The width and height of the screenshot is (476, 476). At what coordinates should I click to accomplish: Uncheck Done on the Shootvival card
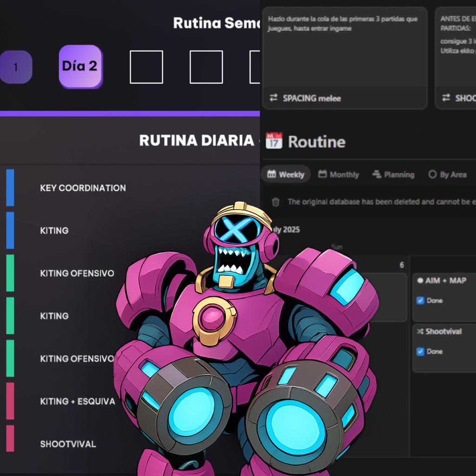click(x=420, y=351)
